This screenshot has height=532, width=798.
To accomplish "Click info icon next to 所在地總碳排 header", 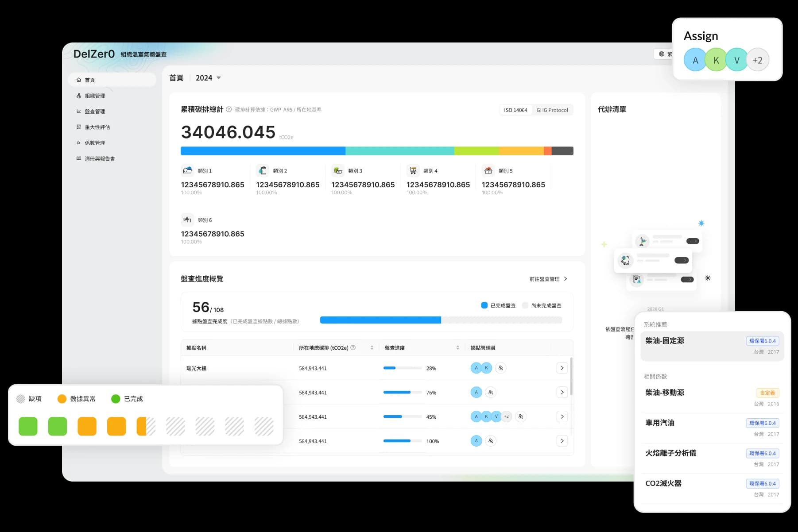I will click(x=353, y=348).
